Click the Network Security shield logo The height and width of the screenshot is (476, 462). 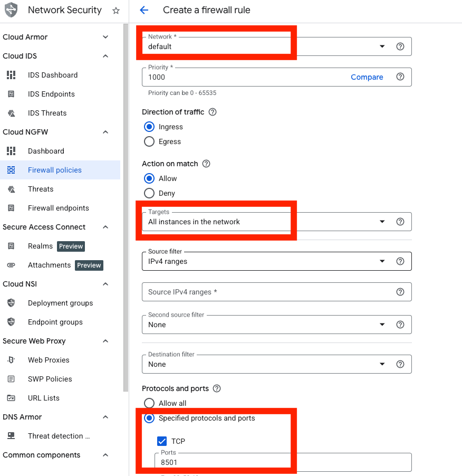[11, 10]
